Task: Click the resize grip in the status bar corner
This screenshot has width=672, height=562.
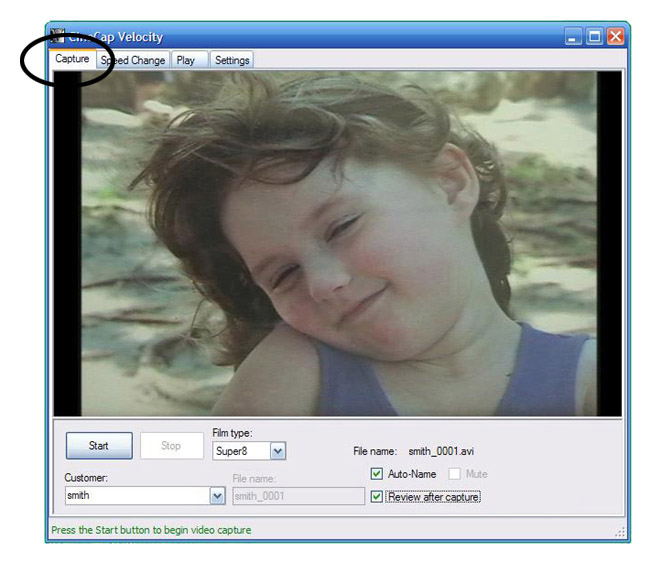Action: pos(620,532)
